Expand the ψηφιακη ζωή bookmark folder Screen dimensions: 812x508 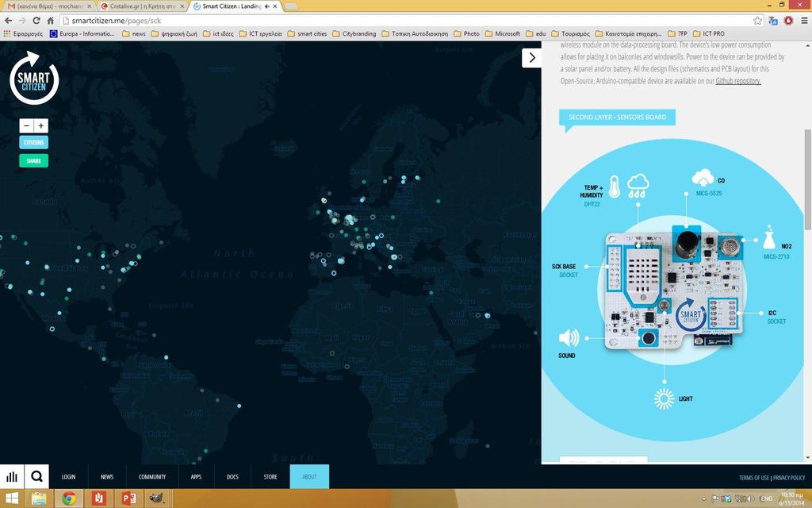click(174, 33)
